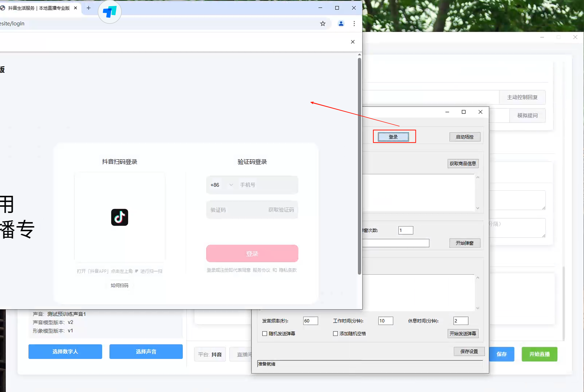
Task: Click the 开始弹窗 button
Action: [465, 243]
